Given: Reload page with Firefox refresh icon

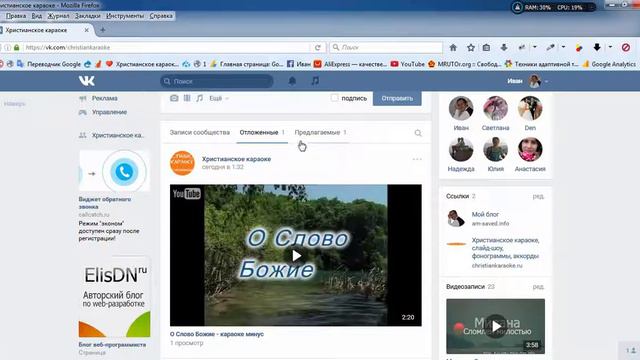Looking at the screenshot, I should (318, 47).
